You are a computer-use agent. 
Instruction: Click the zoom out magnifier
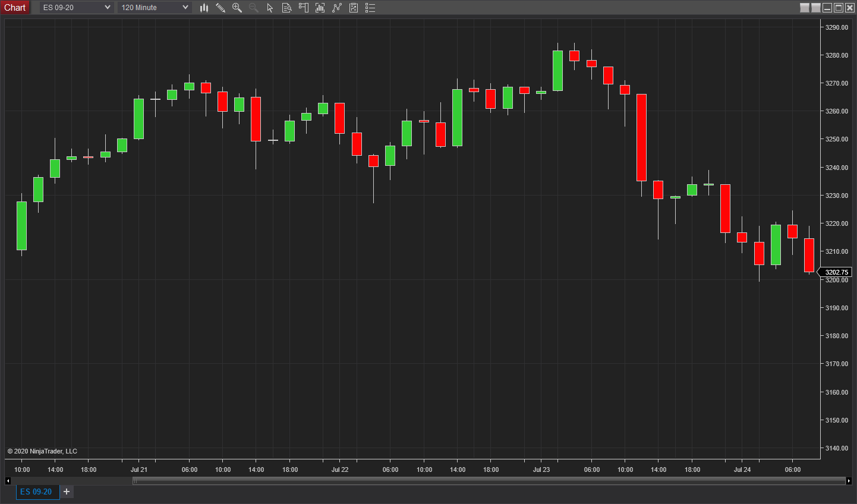(254, 8)
